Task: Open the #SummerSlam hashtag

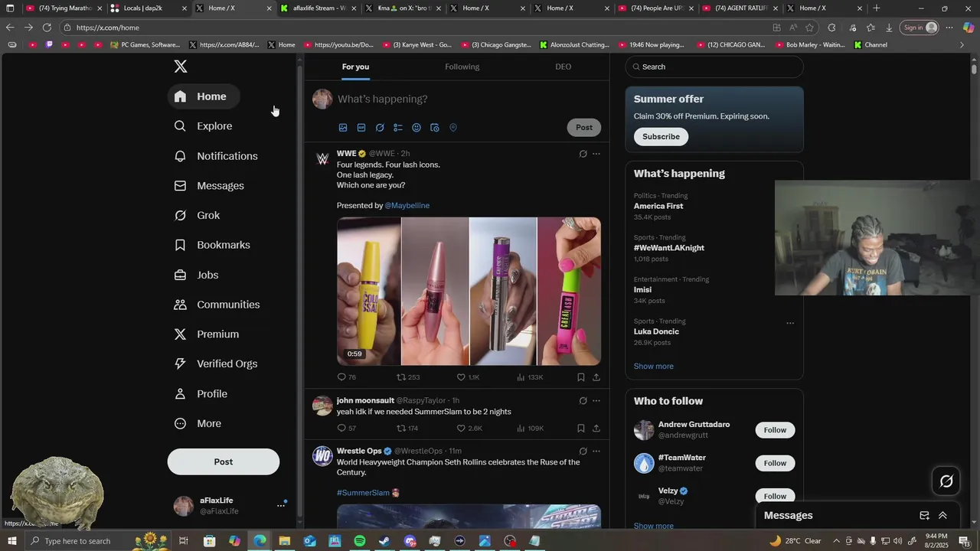Action: tap(363, 494)
